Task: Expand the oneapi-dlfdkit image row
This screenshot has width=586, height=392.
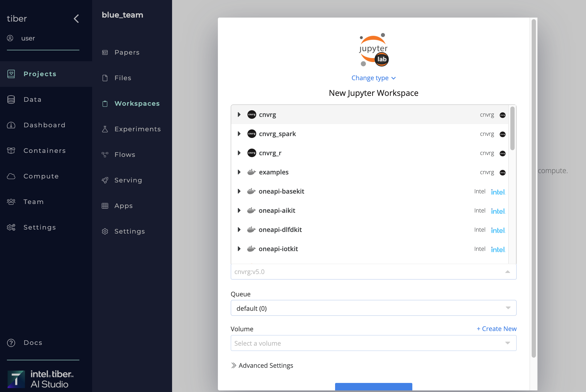Action: 239,230
